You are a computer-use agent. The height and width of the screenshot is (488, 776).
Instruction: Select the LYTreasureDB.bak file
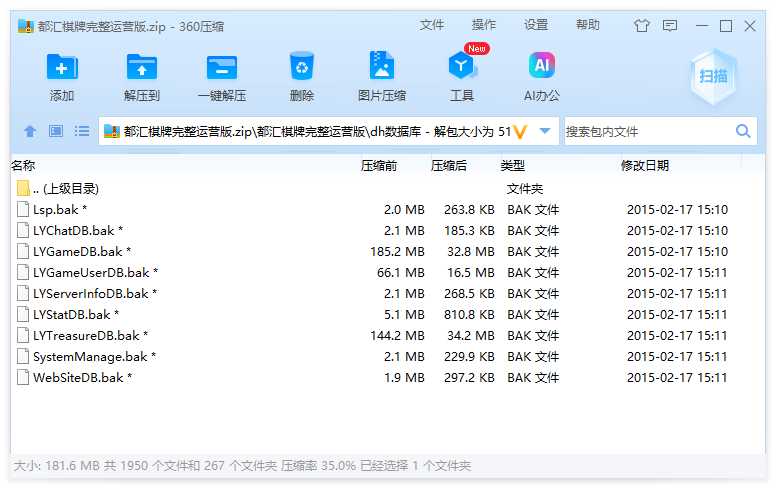(x=388, y=336)
